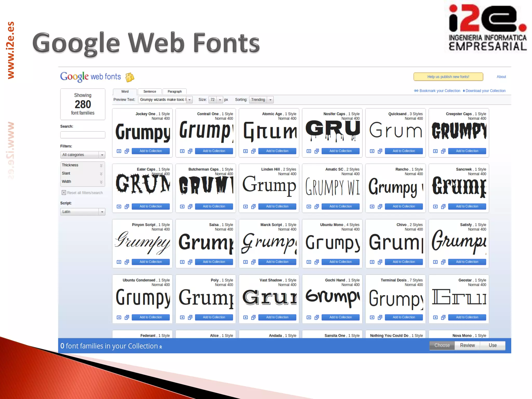This screenshot has width=532, height=399.
Task: Click Reset all filters/search checkbox
Action: tap(64, 192)
